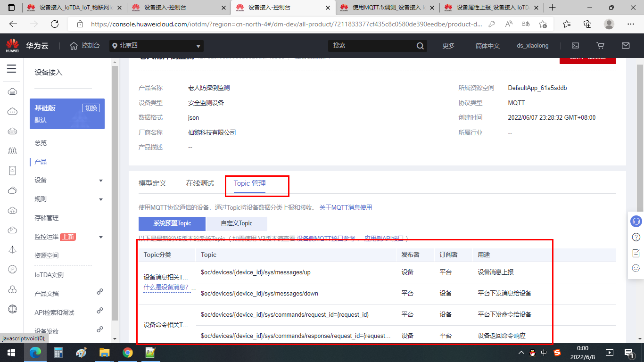Open 资源空间 in the sidebar
The image size is (644, 362).
(47, 255)
